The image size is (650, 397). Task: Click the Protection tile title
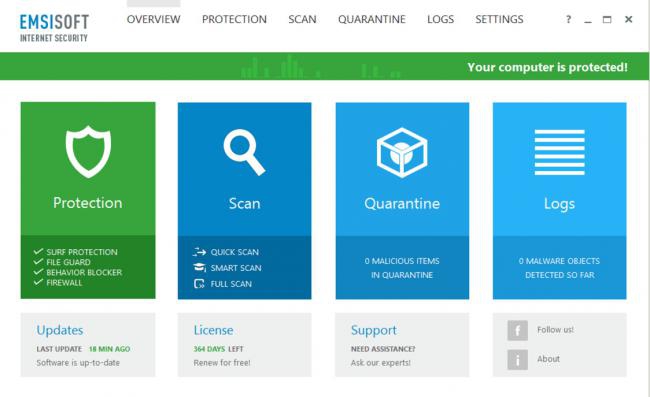pos(87,203)
